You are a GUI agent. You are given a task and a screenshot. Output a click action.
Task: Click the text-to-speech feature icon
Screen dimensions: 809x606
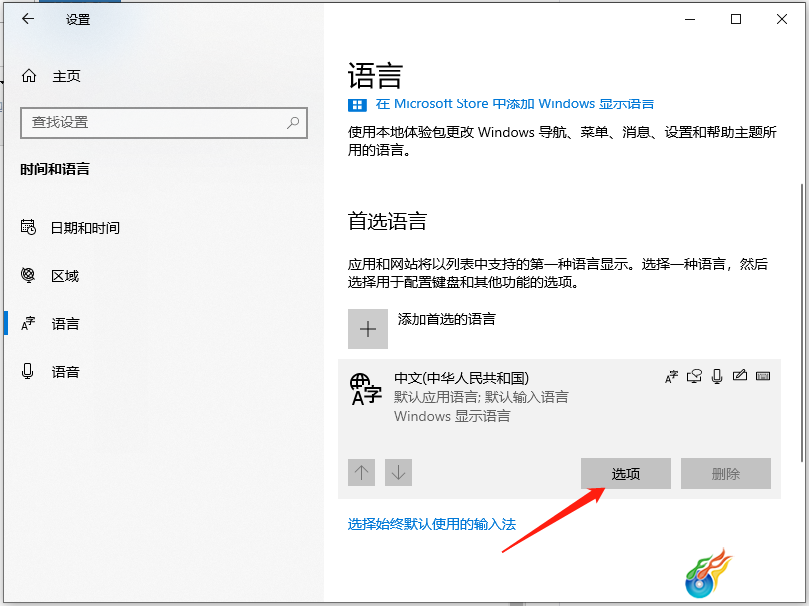pos(694,376)
